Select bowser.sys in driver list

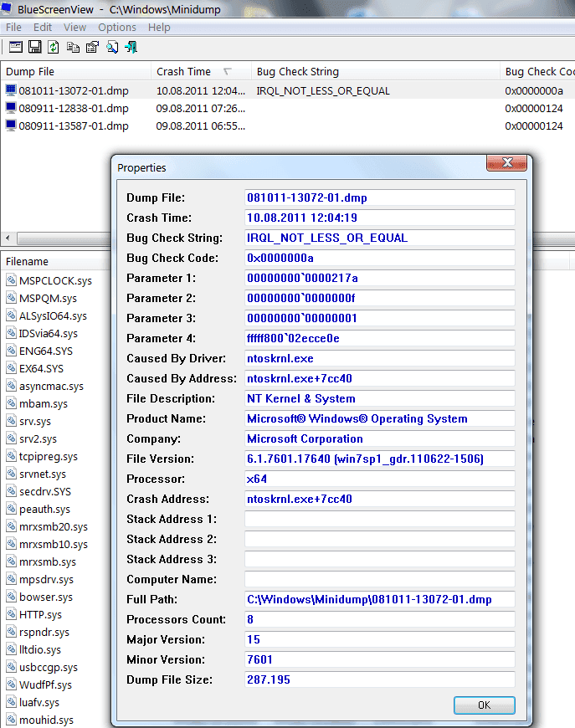click(46, 597)
